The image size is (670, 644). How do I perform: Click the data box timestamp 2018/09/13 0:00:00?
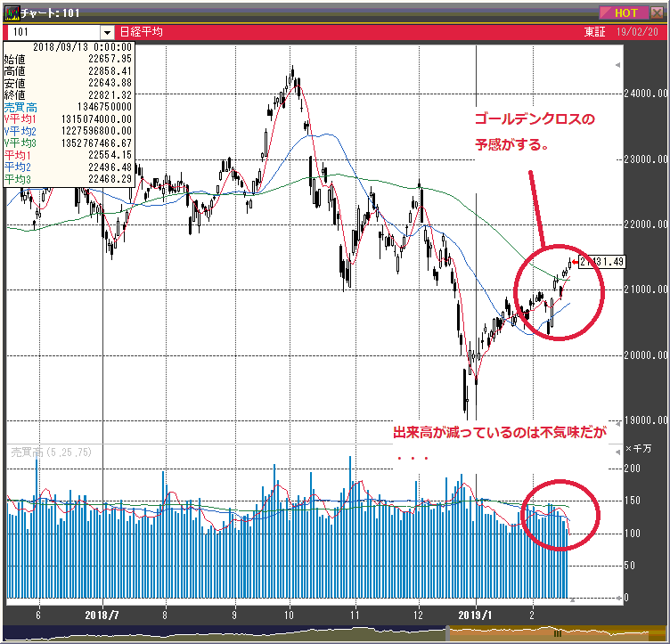tap(83, 47)
